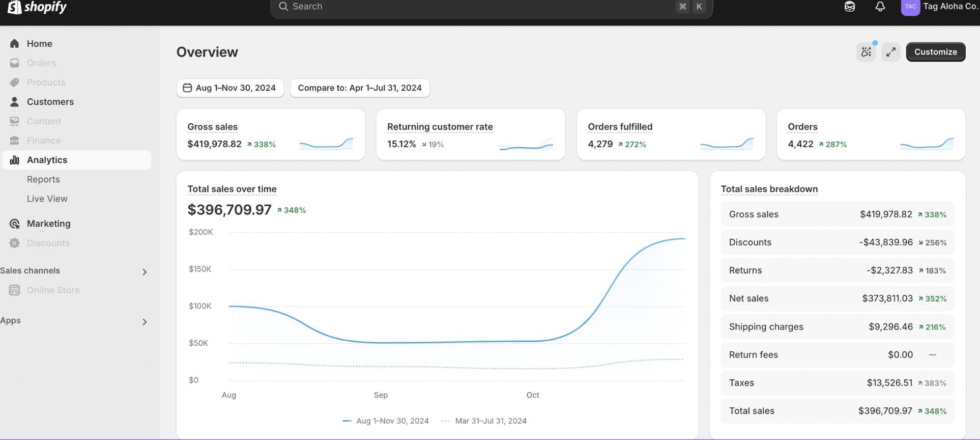Open Live View under Analytics
This screenshot has height=440, width=980.
pyautogui.click(x=47, y=199)
